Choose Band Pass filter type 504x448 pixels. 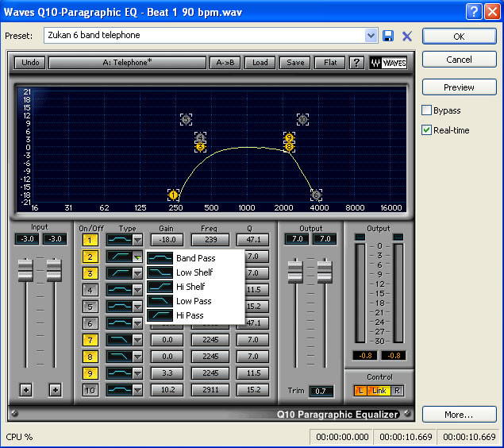pos(195,258)
